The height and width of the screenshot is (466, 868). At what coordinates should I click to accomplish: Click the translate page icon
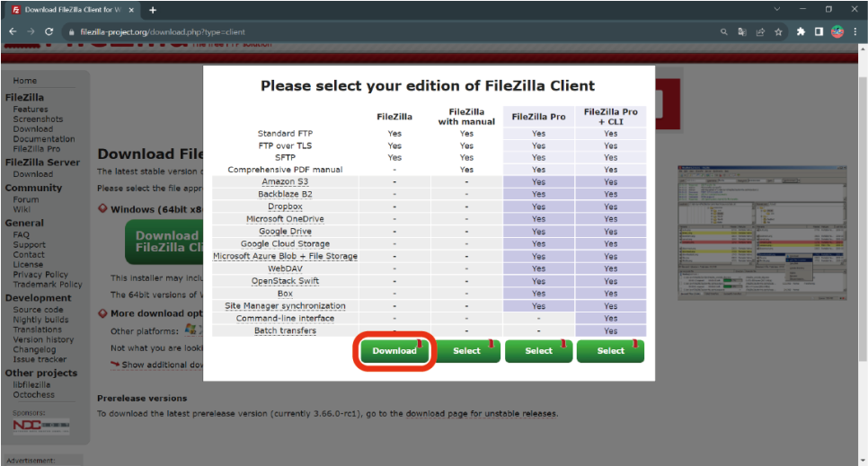[x=742, y=32]
